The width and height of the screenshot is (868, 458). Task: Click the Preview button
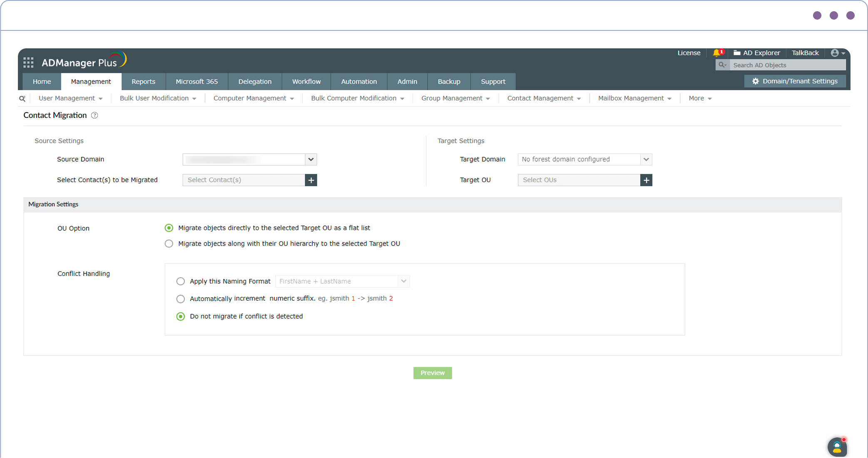(x=433, y=373)
